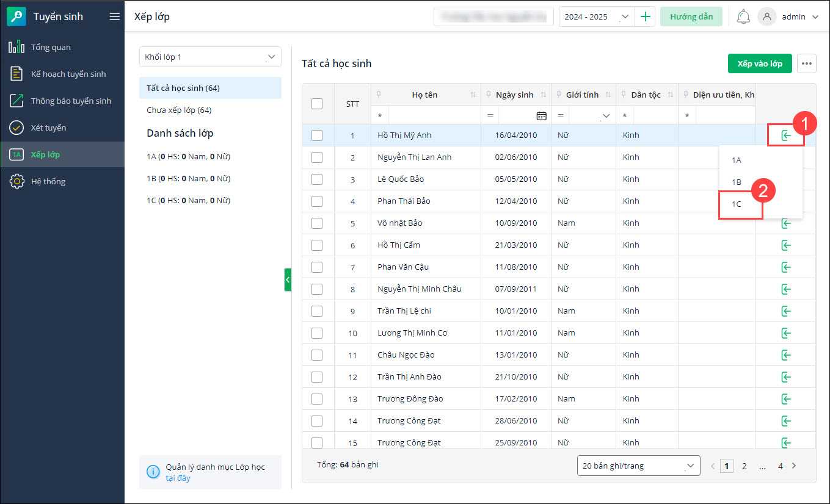Open the 20 bản ghi/trang page size dropdown
This screenshot has width=830, height=504.
tap(638, 466)
